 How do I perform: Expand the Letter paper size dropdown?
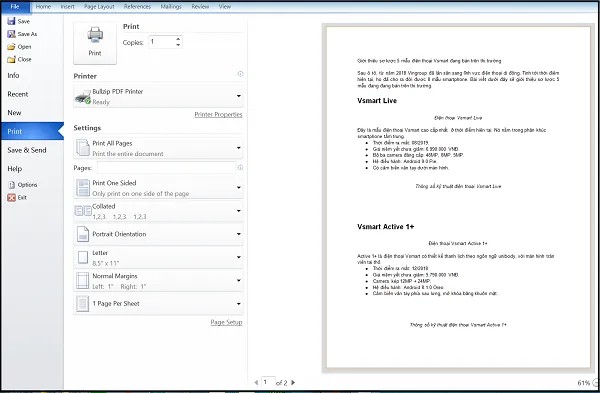tap(158, 258)
